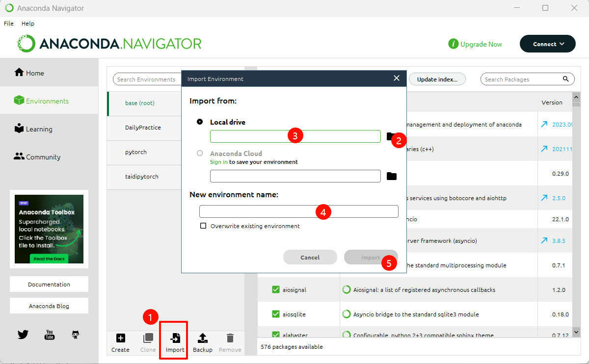Open the Help menu
Screen dimensions: 589x364
(28, 24)
